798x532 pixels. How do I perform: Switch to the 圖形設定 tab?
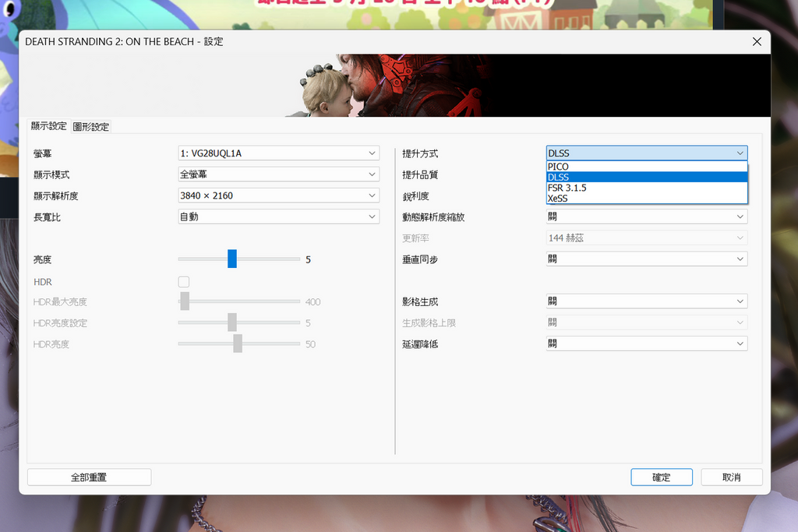(x=91, y=126)
